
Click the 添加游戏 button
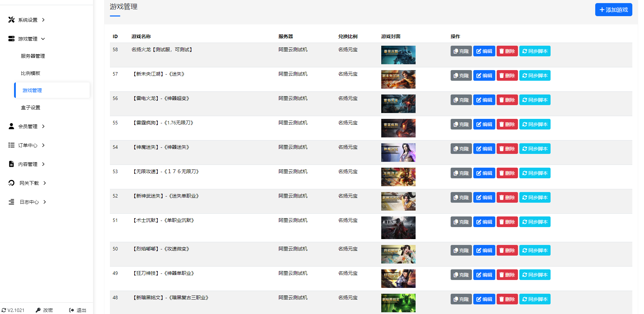coord(613,10)
